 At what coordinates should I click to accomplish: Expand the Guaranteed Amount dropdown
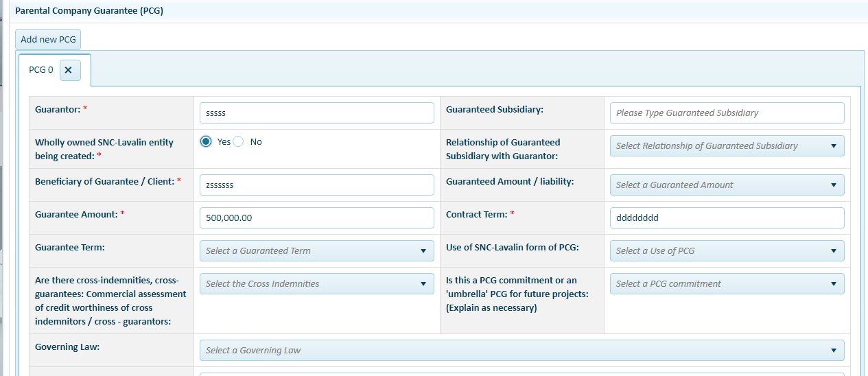click(x=726, y=185)
